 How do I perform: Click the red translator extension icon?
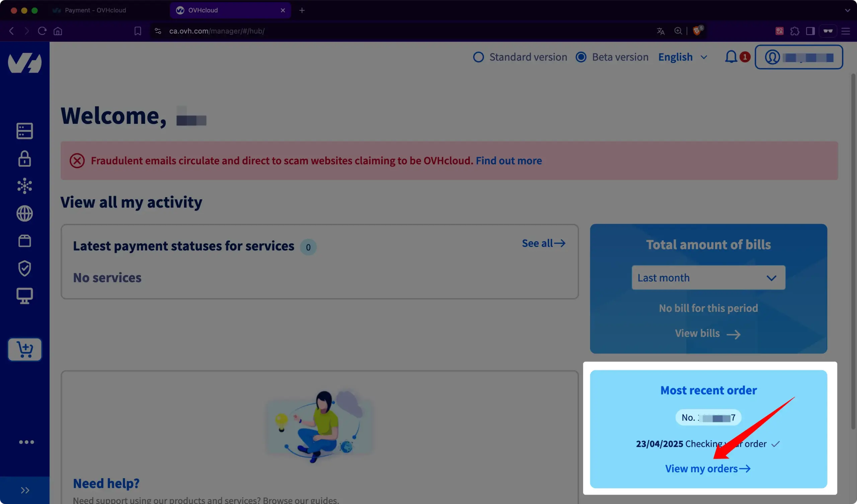[779, 31]
